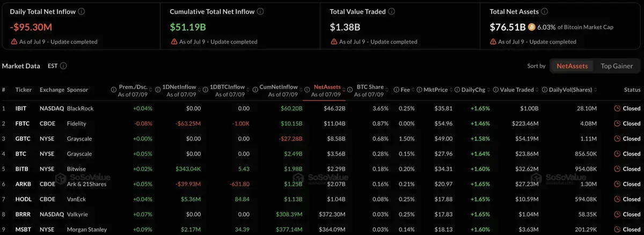
Task: Sort by CumNetInflow column arrows
Action: tap(301, 90)
